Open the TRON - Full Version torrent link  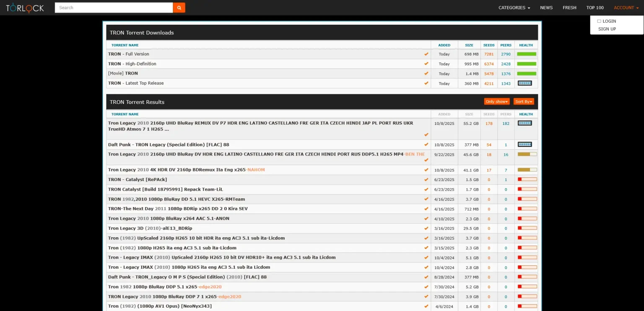pyautogui.click(x=129, y=54)
